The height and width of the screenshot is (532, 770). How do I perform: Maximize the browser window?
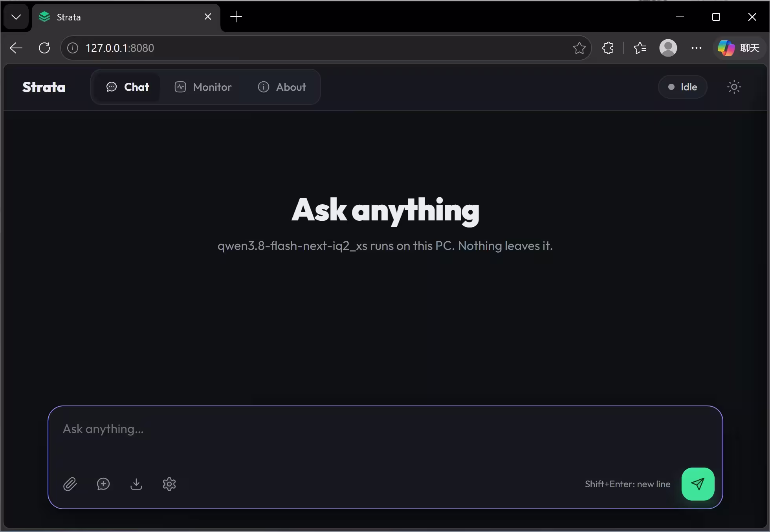coord(716,17)
